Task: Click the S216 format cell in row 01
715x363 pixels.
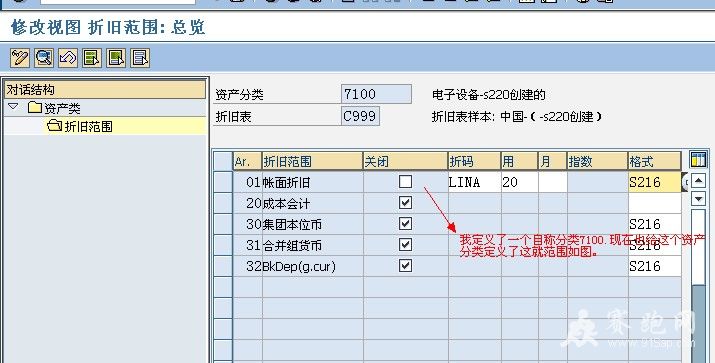Action: (x=655, y=182)
